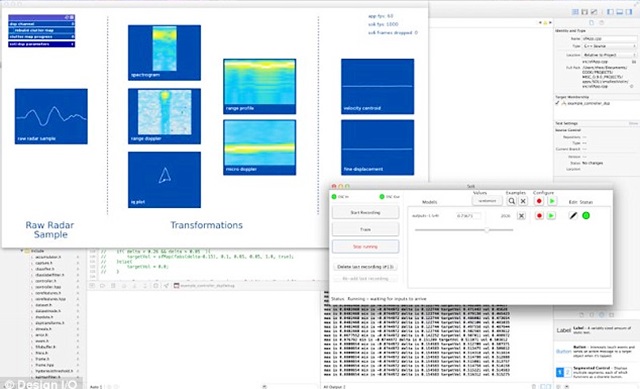Click play icon in outputs-1 model row
Viewport: 640px width, 389px height.
551,216
